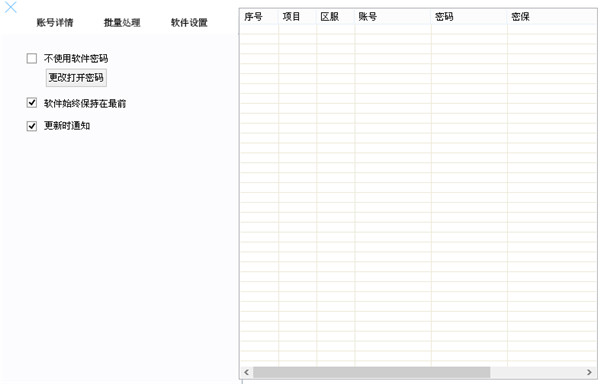This screenshot has height=384, width=600.
Task: Click the horizontal scrollbar left arrow
Action: point(247,372)
